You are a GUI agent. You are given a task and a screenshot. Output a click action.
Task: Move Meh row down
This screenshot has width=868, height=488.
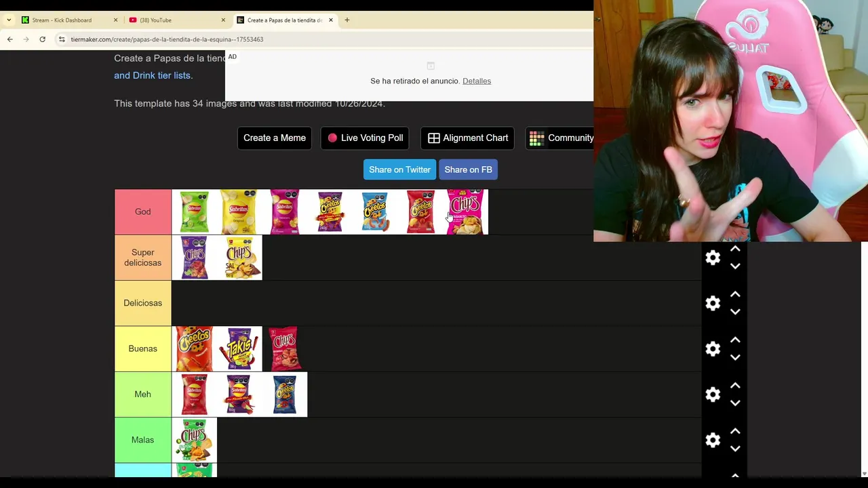[735, 403]
